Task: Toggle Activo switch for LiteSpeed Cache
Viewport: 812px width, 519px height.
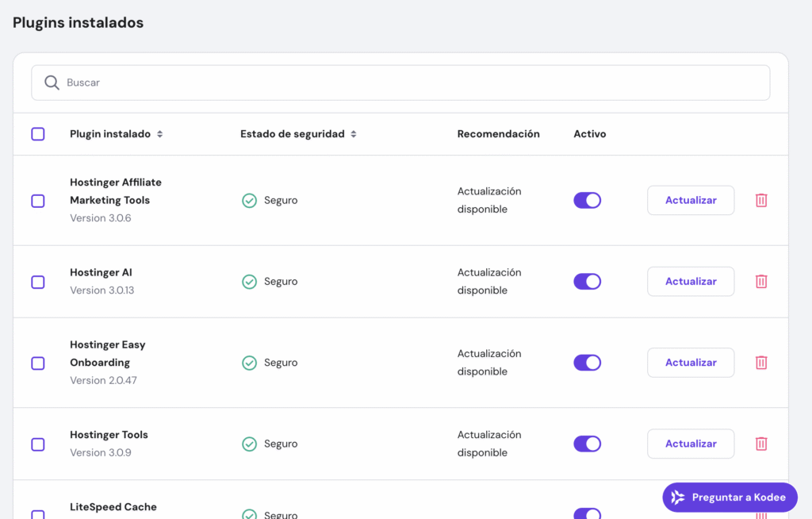Action: pos(587,513)
